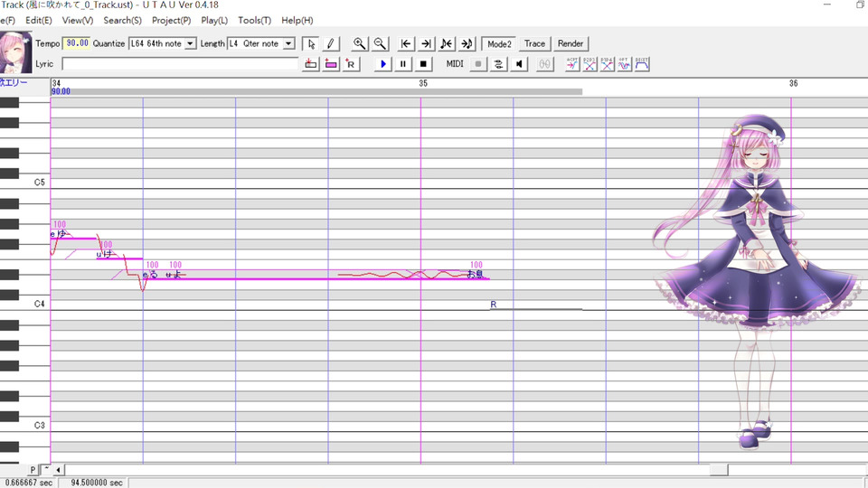
Task: Select the note with lyric e る
Action: pos(154,275)
